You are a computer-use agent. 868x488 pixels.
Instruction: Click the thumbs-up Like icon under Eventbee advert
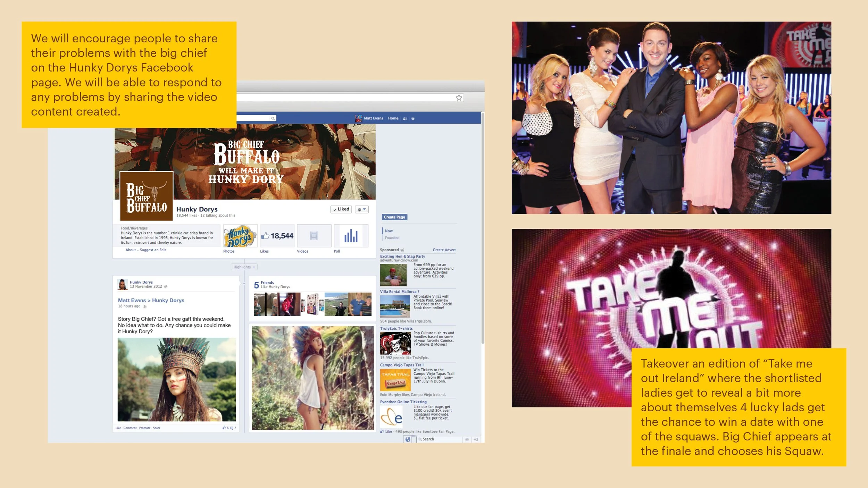pyautogui.click(x=382, y=432)
